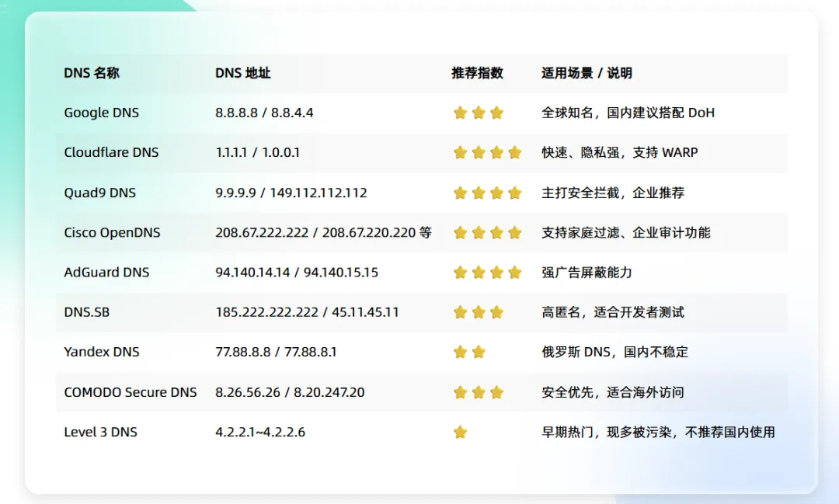Click the star rating in DNS.SB row

[479, 312]
